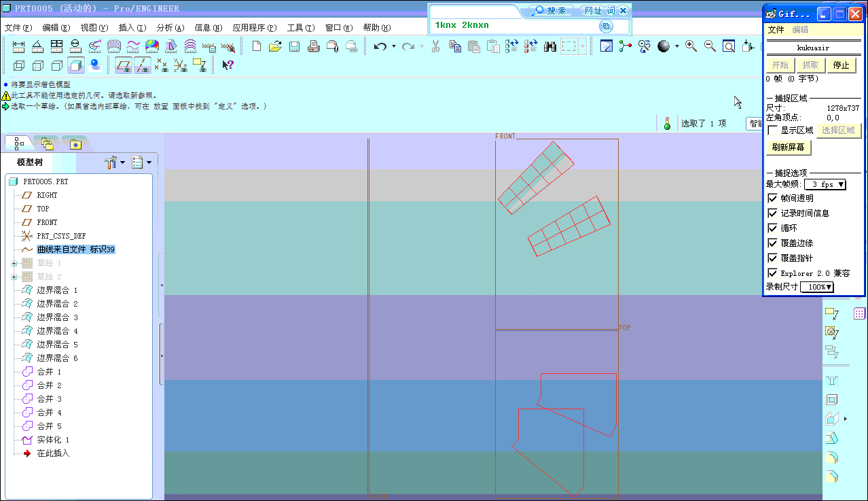The image size is (868, 501).
Task: Click the binoculars Find icon
Action: pyautogui.click(x=550, y=46)
